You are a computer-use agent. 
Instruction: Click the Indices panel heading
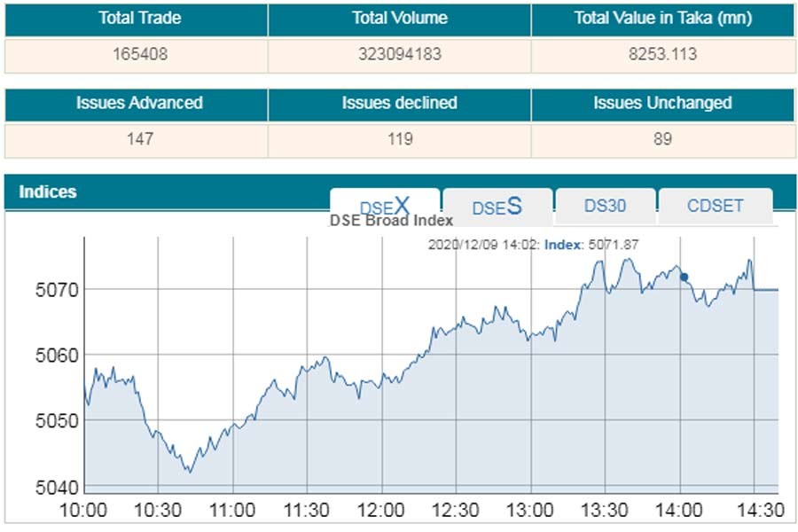point(48,192)
